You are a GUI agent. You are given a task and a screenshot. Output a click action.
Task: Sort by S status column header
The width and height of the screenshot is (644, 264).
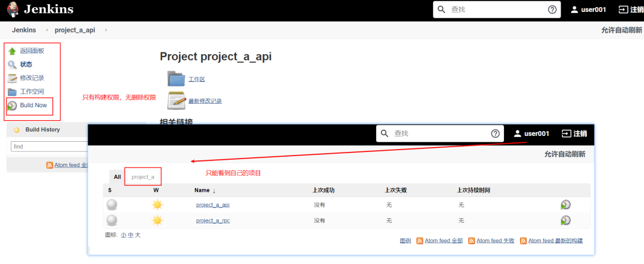tap(110, 191)
